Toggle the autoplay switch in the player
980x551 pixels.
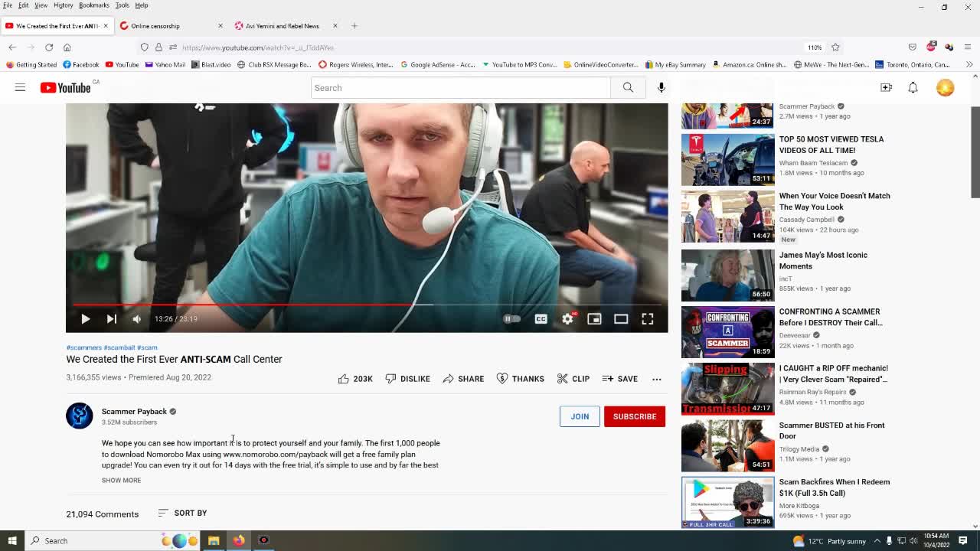tap(511, 319)
